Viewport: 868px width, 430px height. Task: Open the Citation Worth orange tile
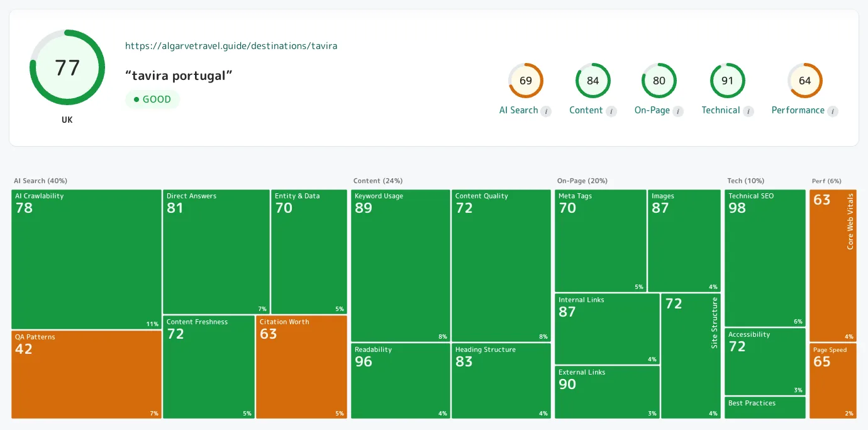point(302,367)
